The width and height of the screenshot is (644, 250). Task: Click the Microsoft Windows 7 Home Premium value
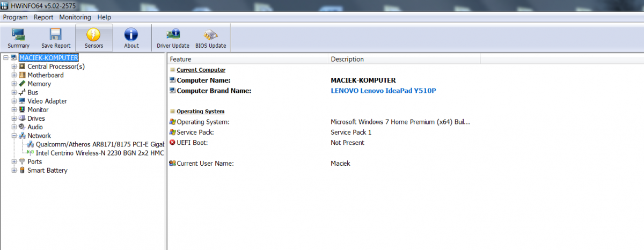click(x=400, y=122)
